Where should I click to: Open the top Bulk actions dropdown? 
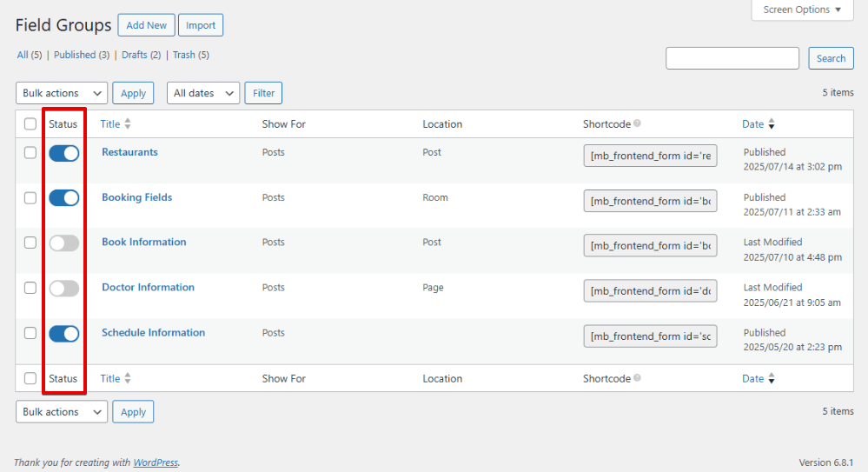(x=62, y=93)
